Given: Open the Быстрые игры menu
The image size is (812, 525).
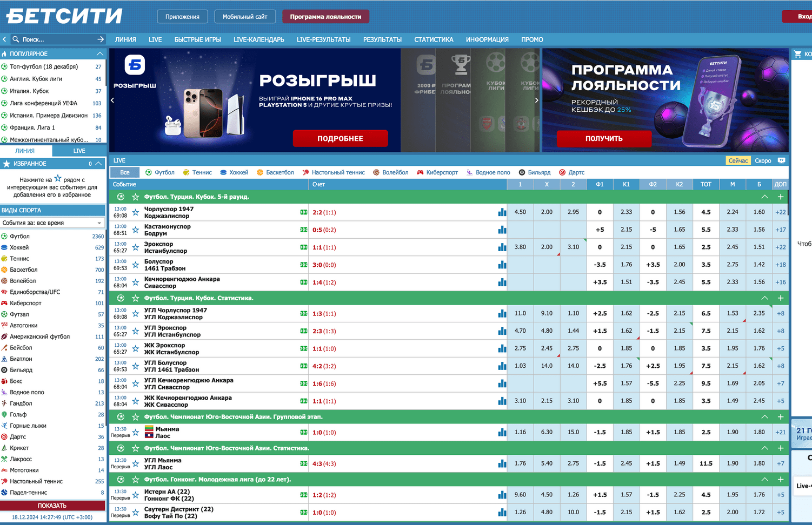Looking at the screenshot, I should [x=198, y=39].
